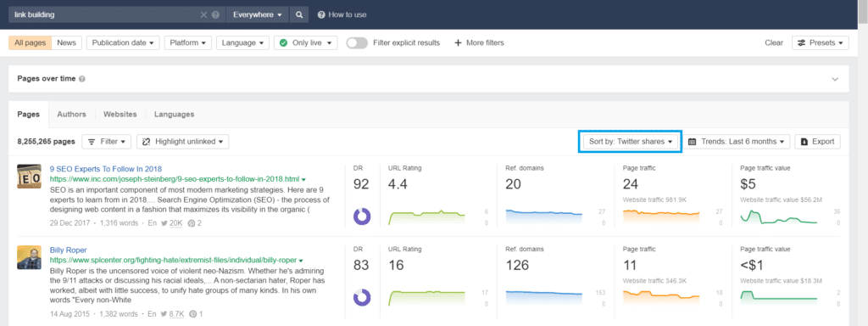Toggle Filter explicit results switch
The image size is (868, 326).
(357, 42)
